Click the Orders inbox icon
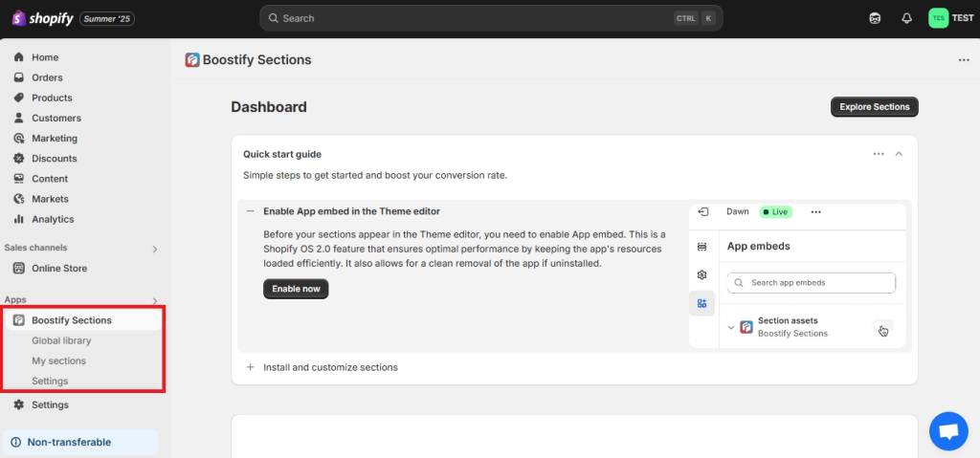 (x=19, y=77)
